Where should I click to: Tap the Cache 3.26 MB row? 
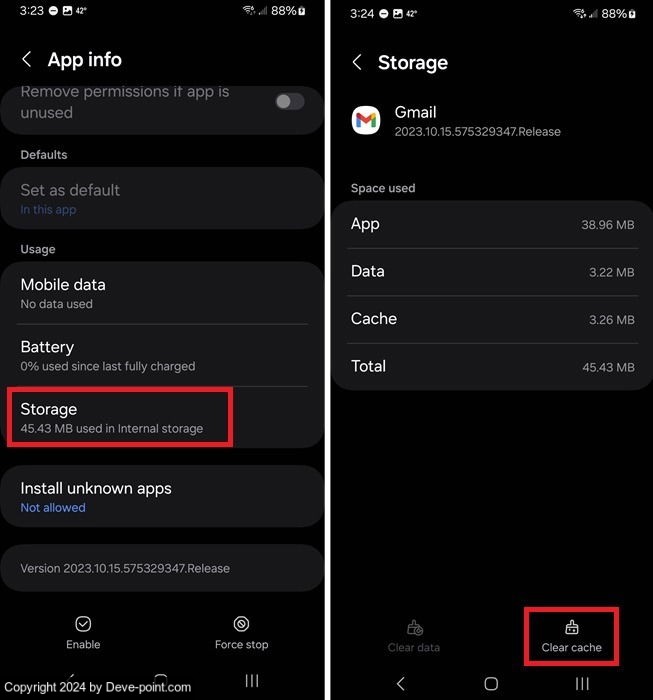coord(492,319)
